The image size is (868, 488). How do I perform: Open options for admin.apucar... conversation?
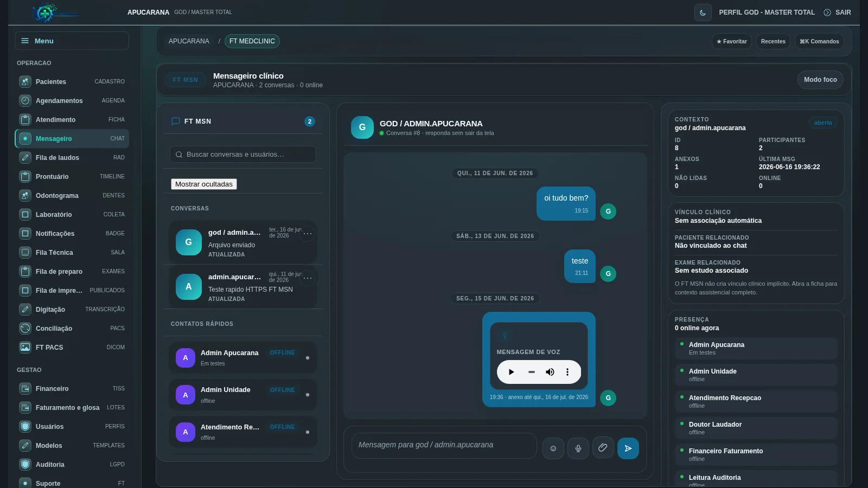307,278
